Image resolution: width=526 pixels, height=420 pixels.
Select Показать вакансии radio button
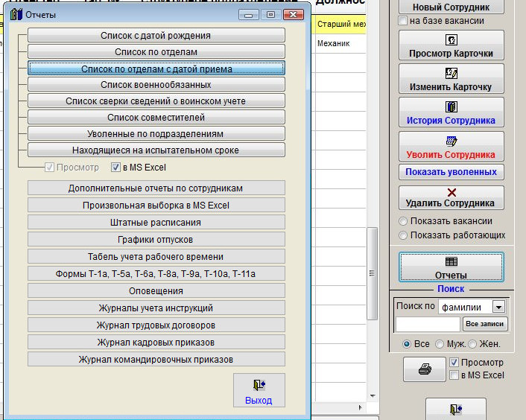point(403,221)
